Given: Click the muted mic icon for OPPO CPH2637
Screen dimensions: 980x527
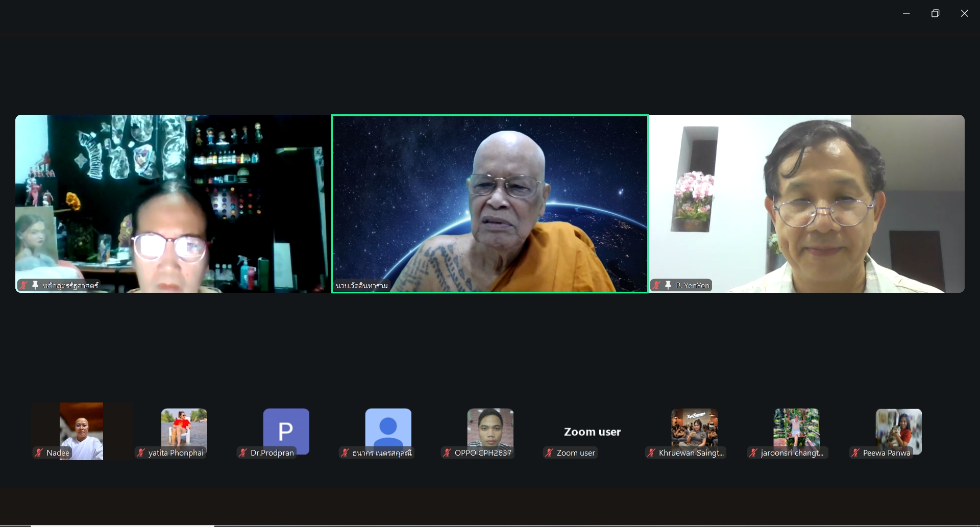Looking at the screenshot, I should pos(447,453).
